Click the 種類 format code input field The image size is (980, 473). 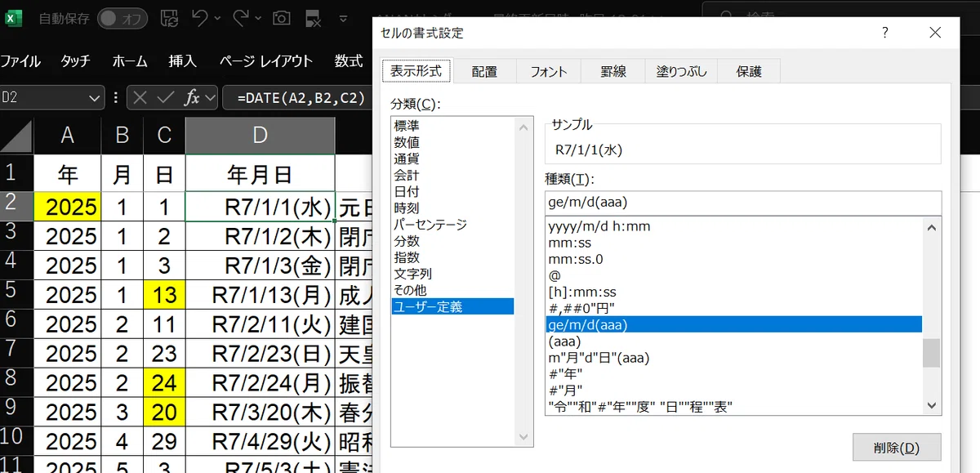point(742,203)
